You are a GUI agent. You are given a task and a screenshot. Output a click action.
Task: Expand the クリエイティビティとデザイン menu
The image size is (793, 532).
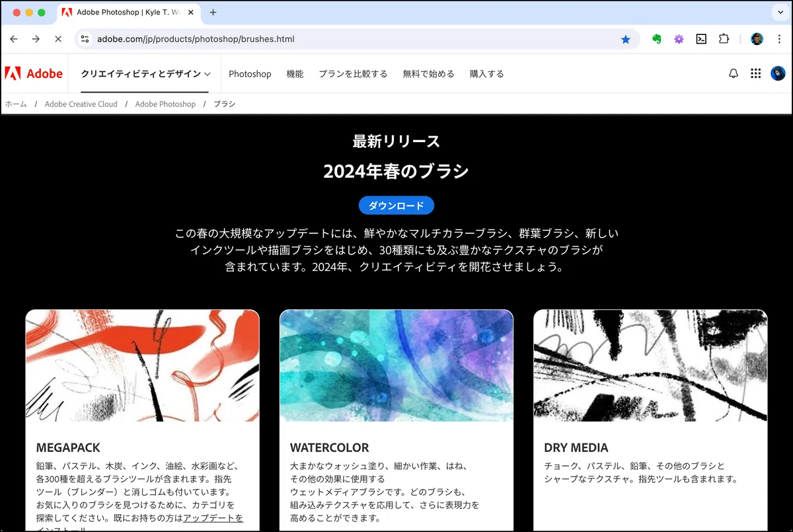click(145, 73)
